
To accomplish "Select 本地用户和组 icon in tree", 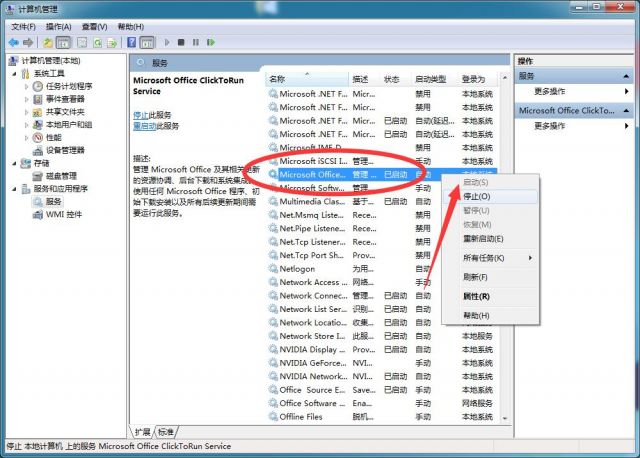I will pyautogui.click(x=38, y=125).
